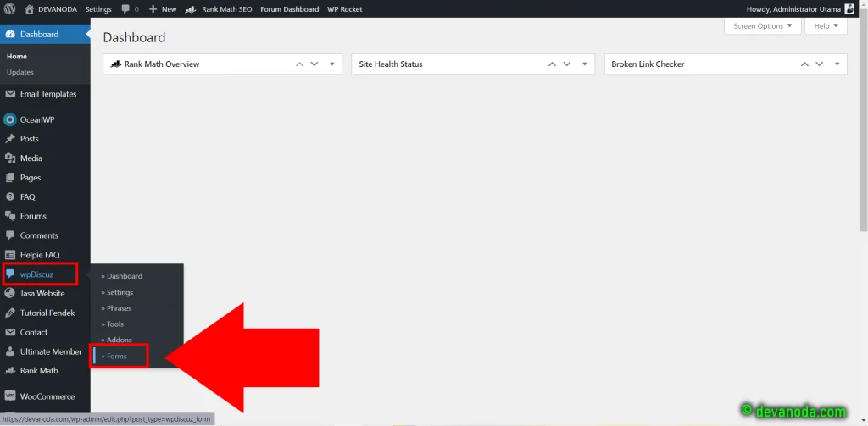Click the WordPress logo icon
Viewport: 868px width, 426px height.
coord(9,8)
